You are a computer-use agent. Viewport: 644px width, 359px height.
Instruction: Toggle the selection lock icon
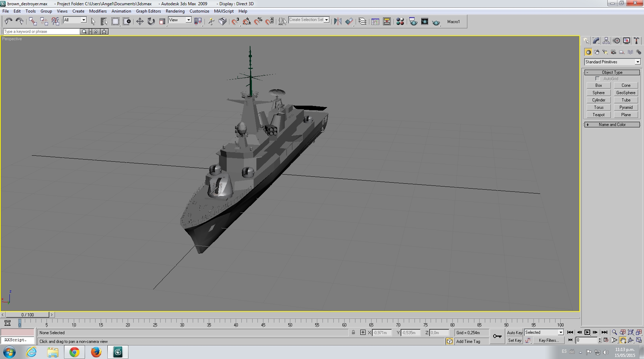click(353, 332)
